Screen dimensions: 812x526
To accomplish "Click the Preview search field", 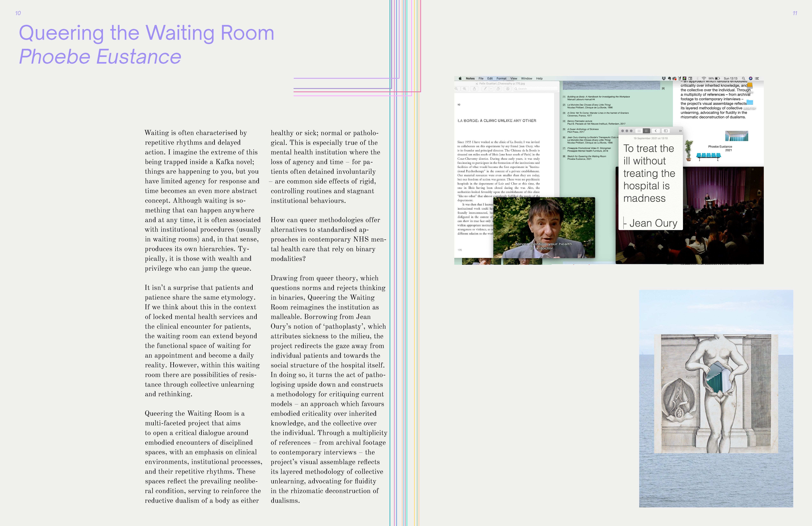I will point(536,89).
